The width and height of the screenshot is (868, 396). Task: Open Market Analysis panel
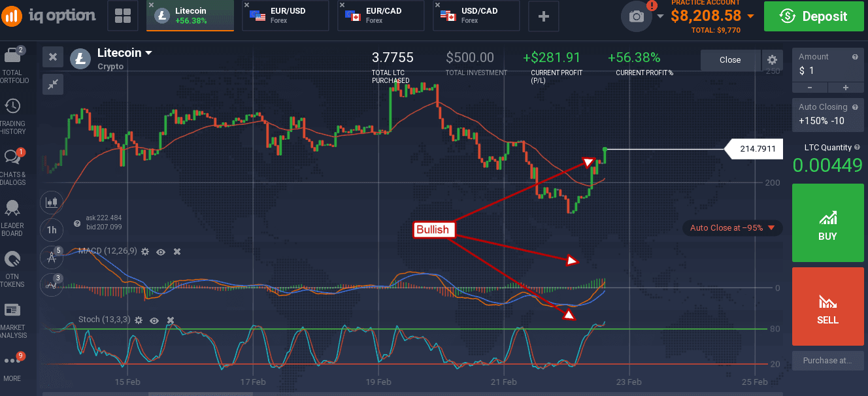[12, 320]
